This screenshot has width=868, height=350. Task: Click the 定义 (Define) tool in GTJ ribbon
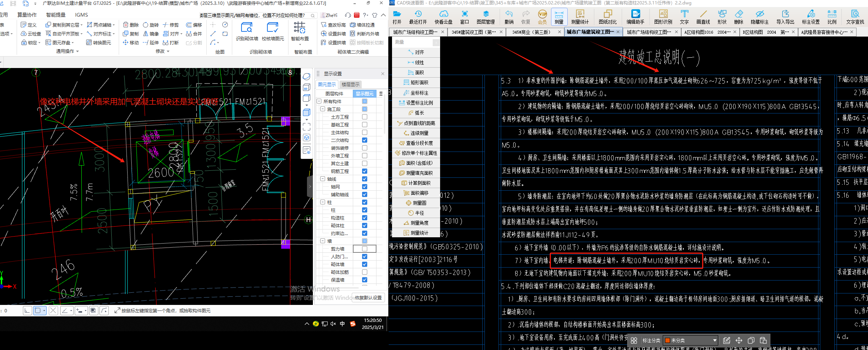[29, 25]
